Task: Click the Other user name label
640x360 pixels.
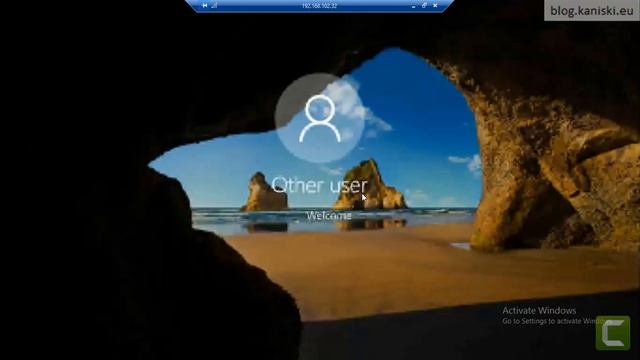Action: pyautogui.click(x=320, y=185)
